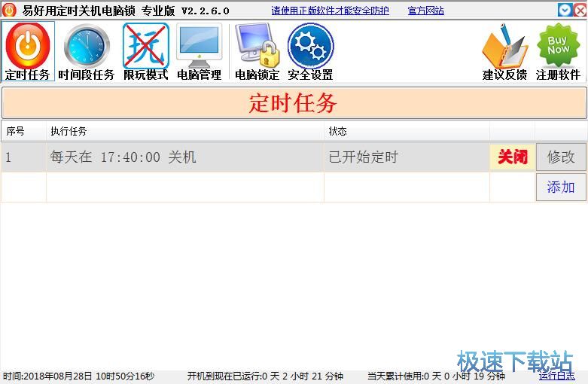Screen dimensions: 588x384
Task: Click the 定时任务 red banner heading
Action: (293, 103)
